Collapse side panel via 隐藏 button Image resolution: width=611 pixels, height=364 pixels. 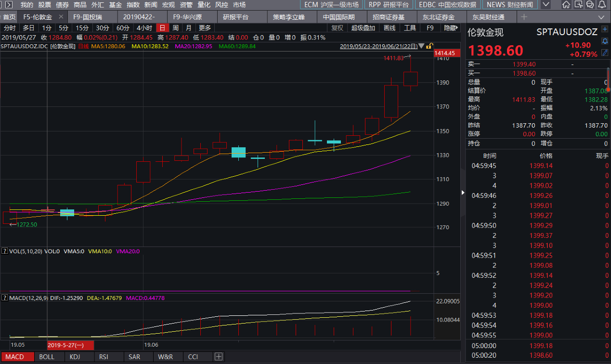pos(450,28)
